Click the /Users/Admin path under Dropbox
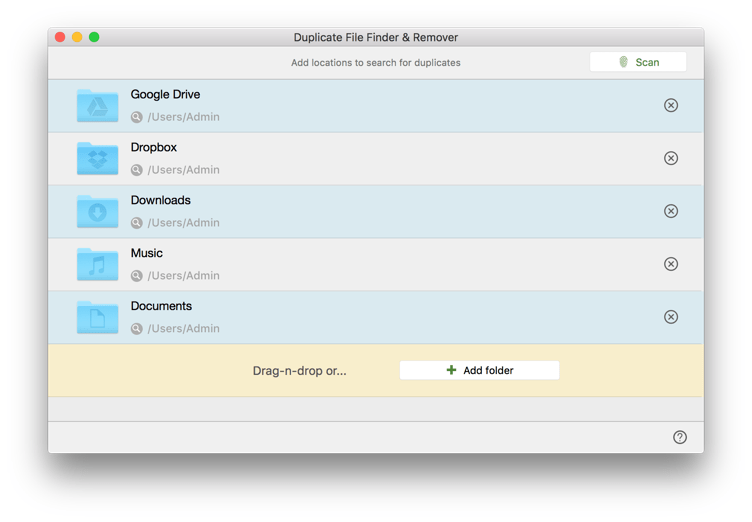The width and height of the screenshot is (752, 522). click(184, 170)
